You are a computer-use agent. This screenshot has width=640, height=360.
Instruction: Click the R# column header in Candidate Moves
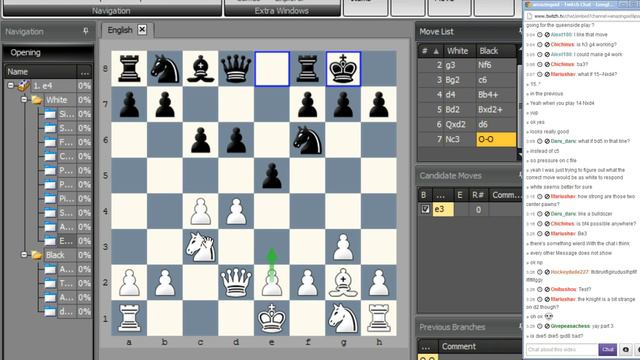click(x=478, y=195)
